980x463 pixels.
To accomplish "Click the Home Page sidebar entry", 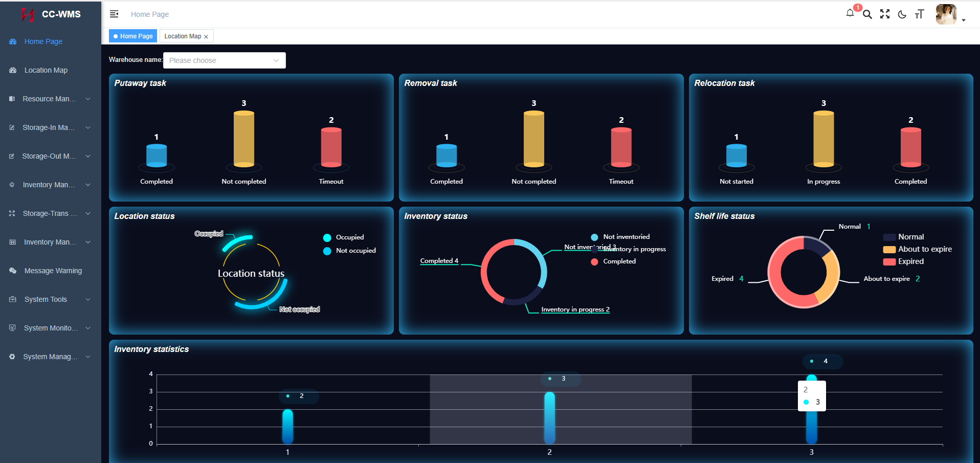I will (x=43, y=41).
